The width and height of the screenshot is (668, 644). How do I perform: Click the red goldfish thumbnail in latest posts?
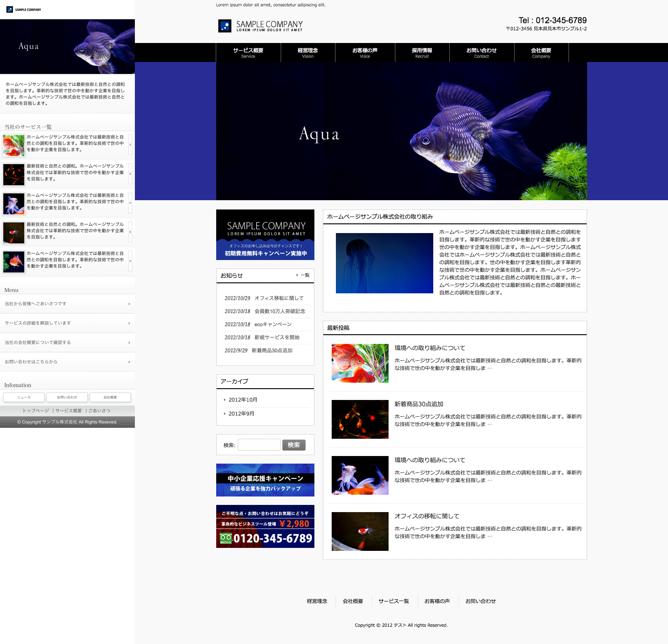(360, 363)
